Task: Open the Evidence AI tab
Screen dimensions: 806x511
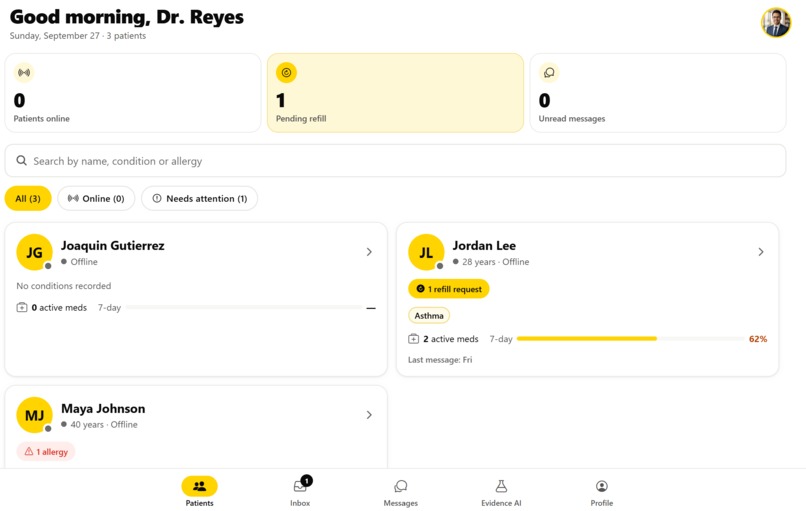Action: (501, 492)
